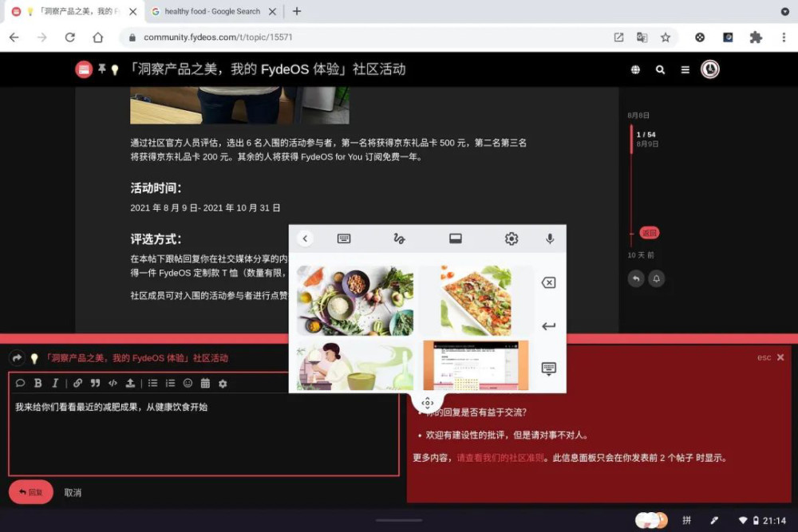Screen dimensions: 798x532
Task: Toggle italic formatting in reply editor
Action: pos(55,383)
